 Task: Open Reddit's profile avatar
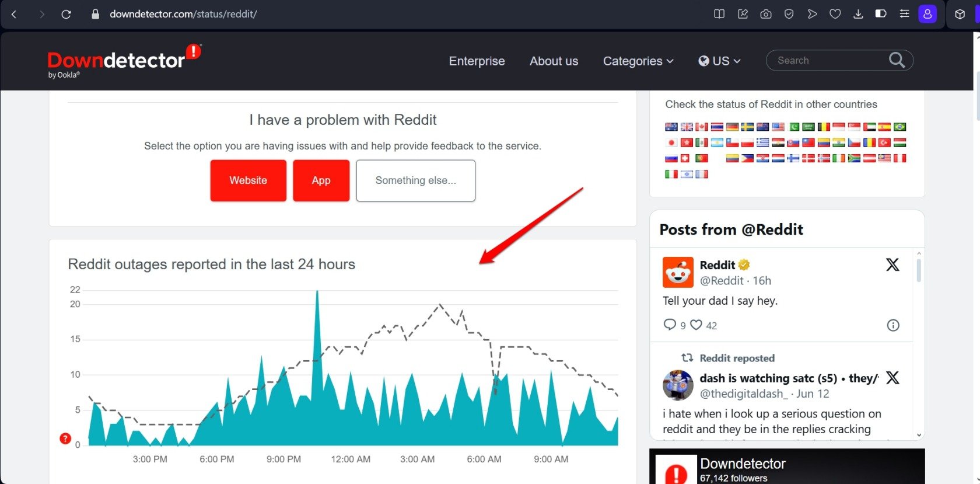click(678, 272)
